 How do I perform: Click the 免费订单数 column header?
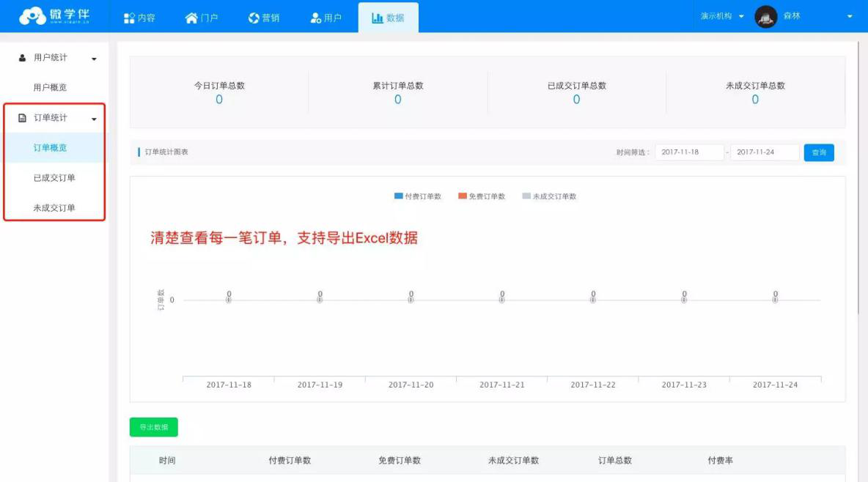pos(399,461)
